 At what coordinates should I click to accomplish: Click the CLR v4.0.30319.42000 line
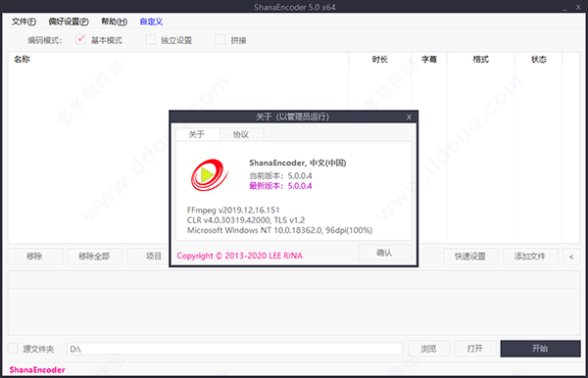pos(246,220)
